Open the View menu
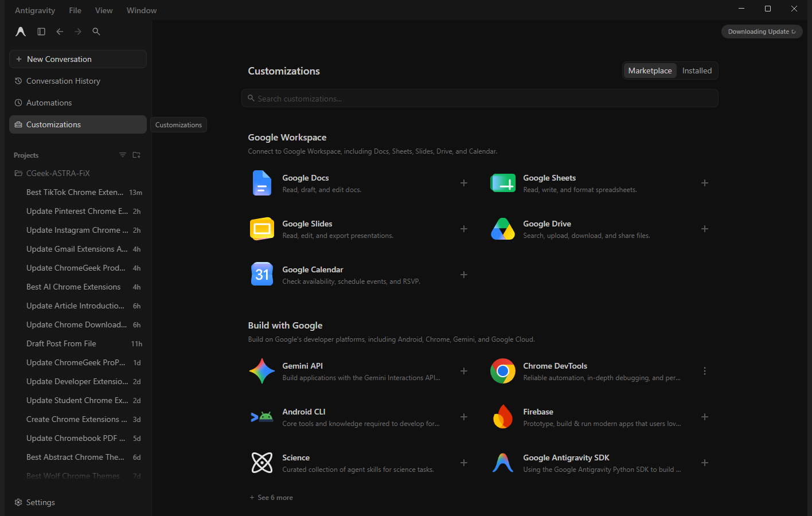Image resolution: width=812 pixels, height=516 pixels. tap(104, 10)
